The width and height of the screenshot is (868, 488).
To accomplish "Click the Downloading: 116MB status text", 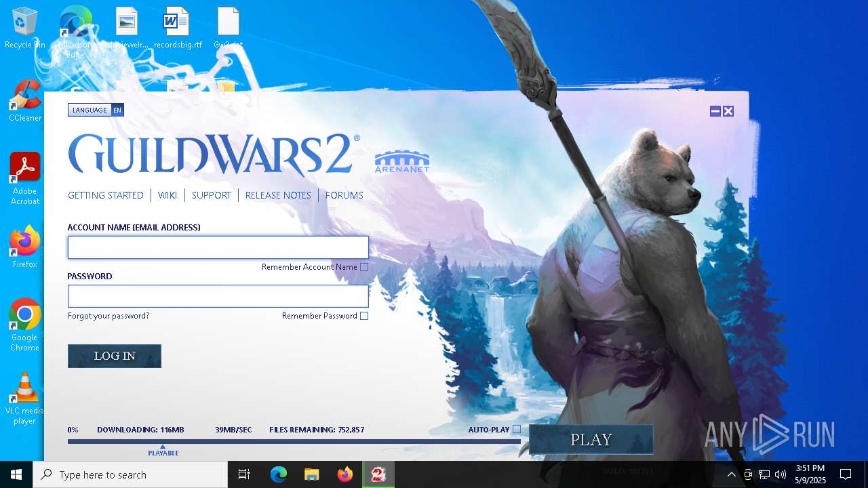I will pos(140,430).
